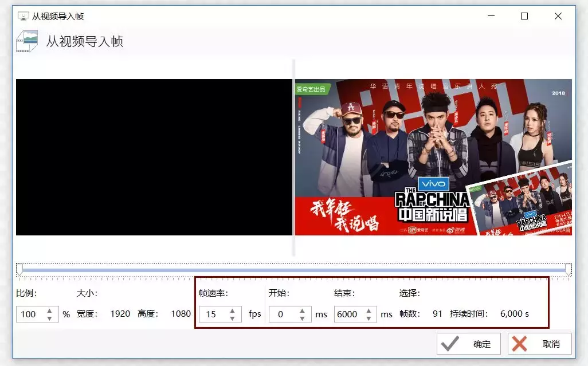Click the import frames film icon in header
The width and height of the screenshot is (588, 366).
pyautogui.click(x=27, y=41)
